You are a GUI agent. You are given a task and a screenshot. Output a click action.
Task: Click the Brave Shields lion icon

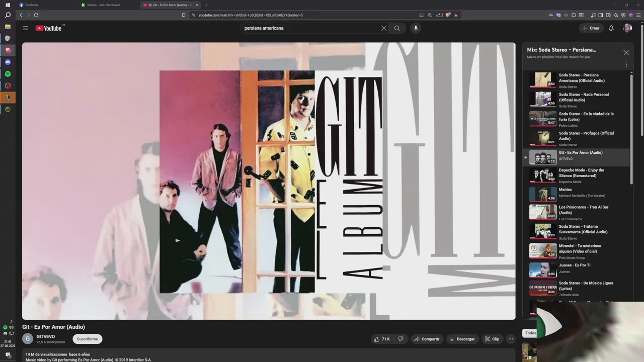click(x=448, y=15)
